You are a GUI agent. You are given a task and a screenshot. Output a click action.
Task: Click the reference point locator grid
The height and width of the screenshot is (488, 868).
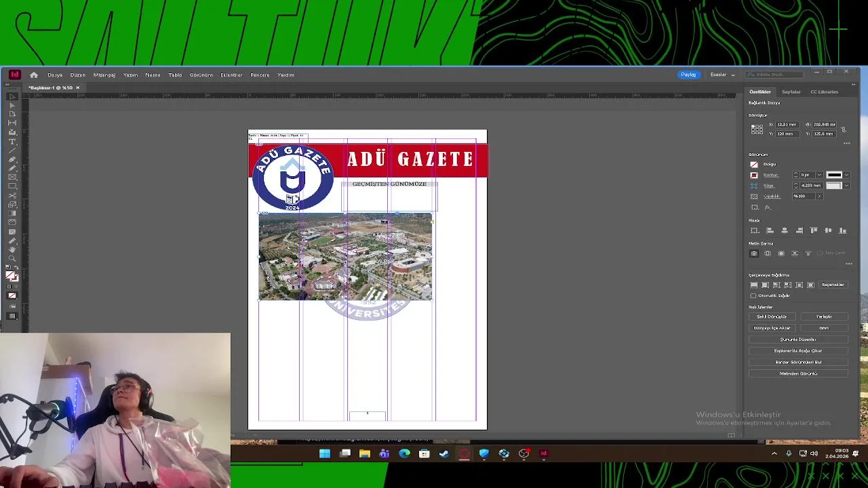click(757, 129)
